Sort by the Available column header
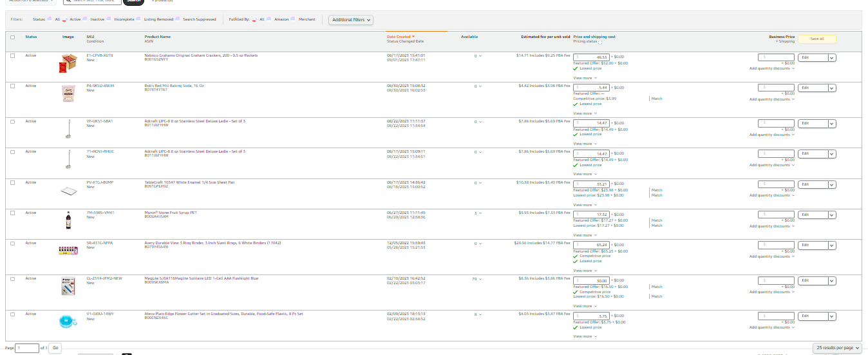Screen dimensions: 868x355 coord(469,37)
